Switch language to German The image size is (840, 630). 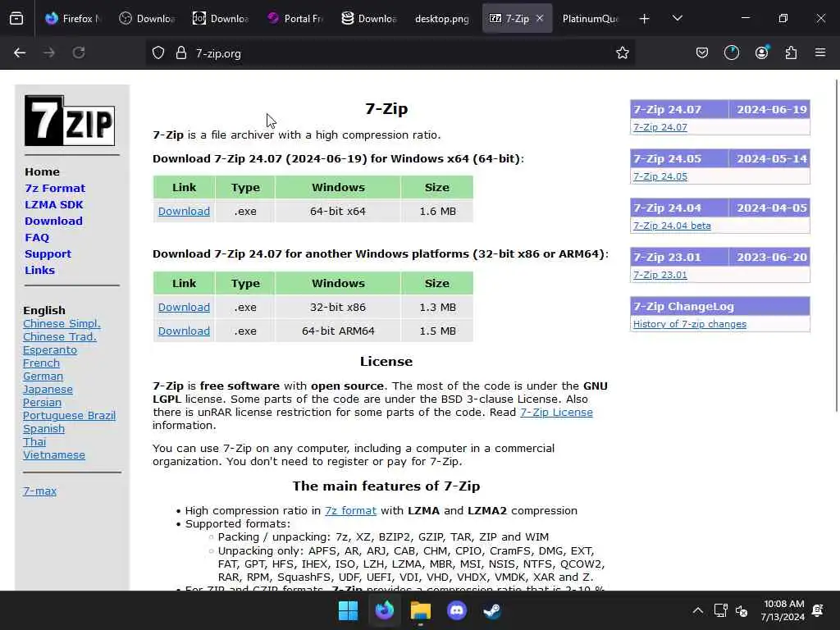43,376
